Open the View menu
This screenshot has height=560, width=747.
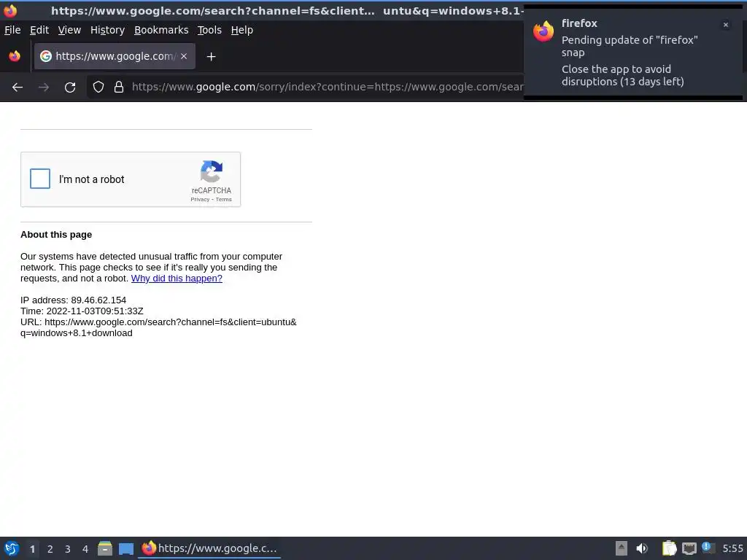click(x=69, y=30)
